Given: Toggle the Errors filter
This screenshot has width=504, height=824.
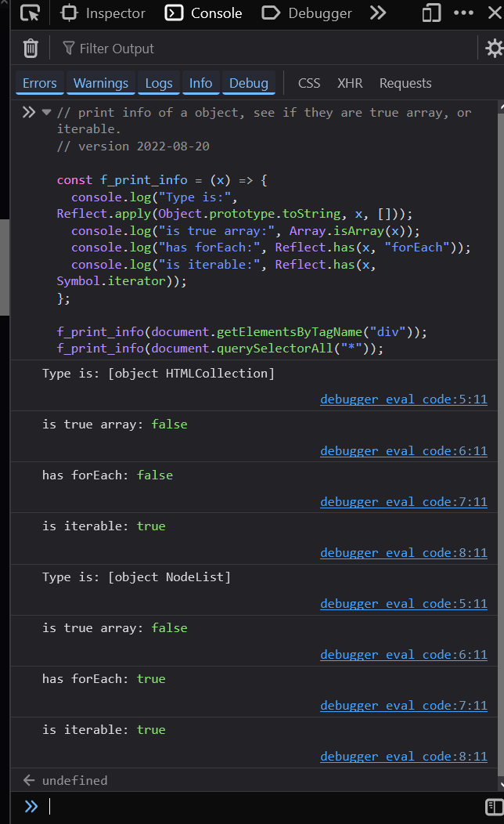Looking at the screenshot, I should click(x=40, y=83).
